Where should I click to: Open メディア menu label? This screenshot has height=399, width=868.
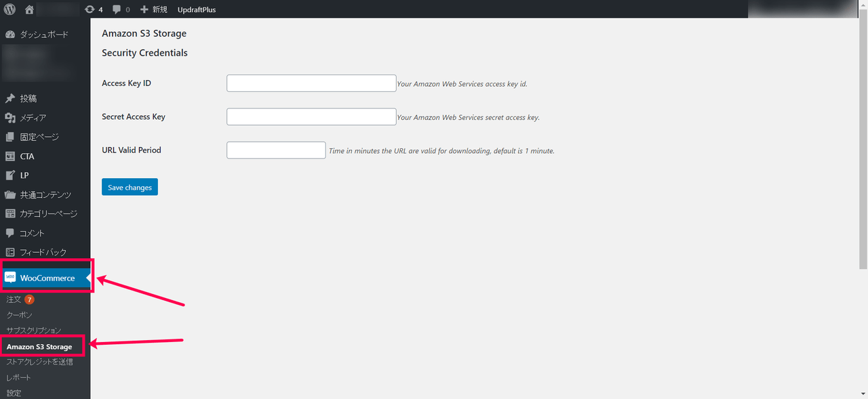[x=33, y=118]
